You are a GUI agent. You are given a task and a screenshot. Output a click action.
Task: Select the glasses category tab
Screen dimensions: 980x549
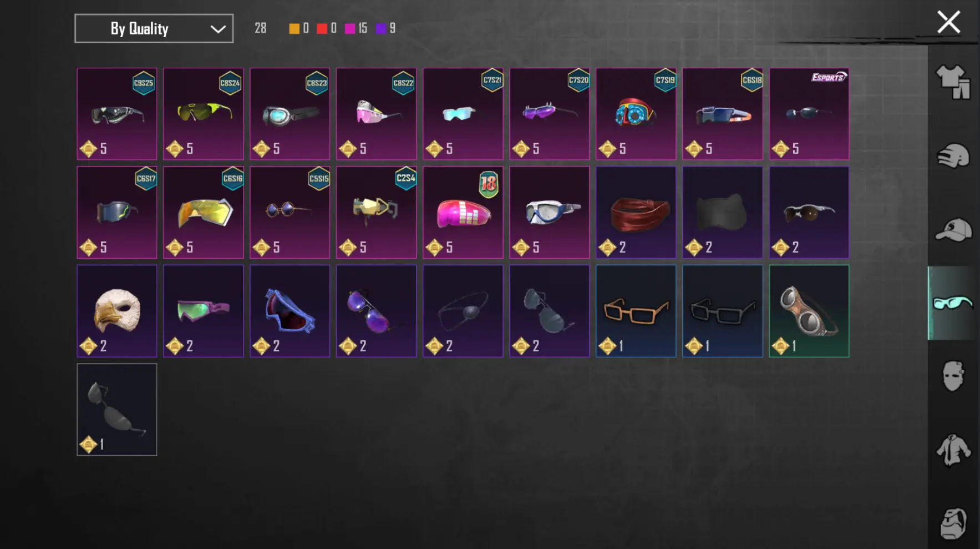click(953, 303)
